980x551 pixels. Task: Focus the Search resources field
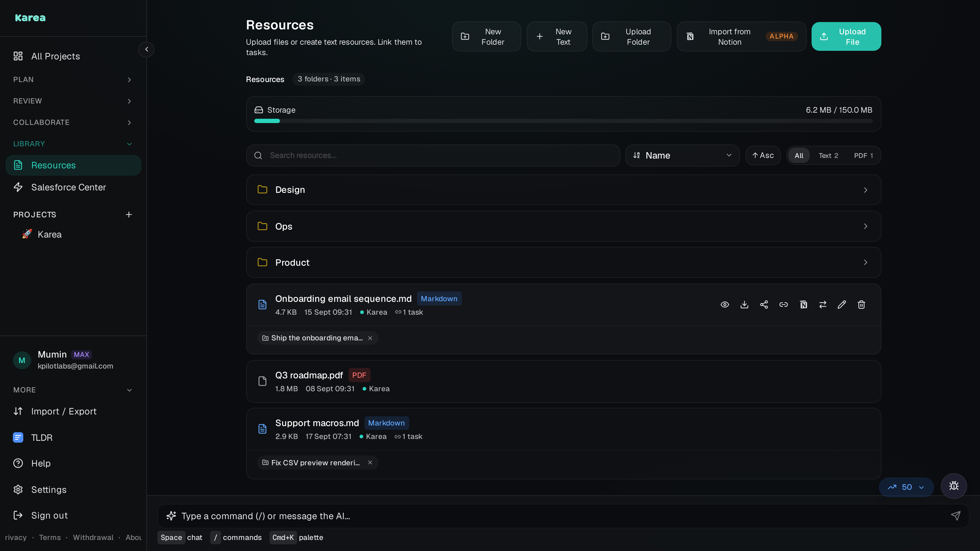click(x=433, y=155)
